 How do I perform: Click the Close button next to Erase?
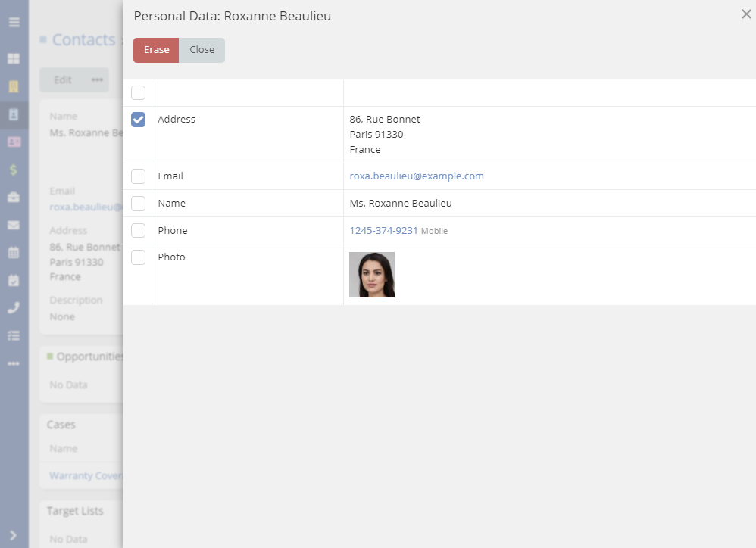click(202, 50)
